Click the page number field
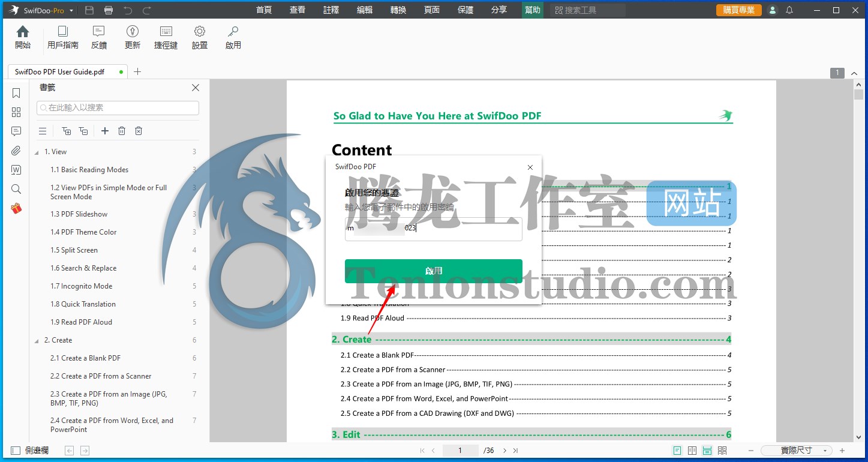 461,450
